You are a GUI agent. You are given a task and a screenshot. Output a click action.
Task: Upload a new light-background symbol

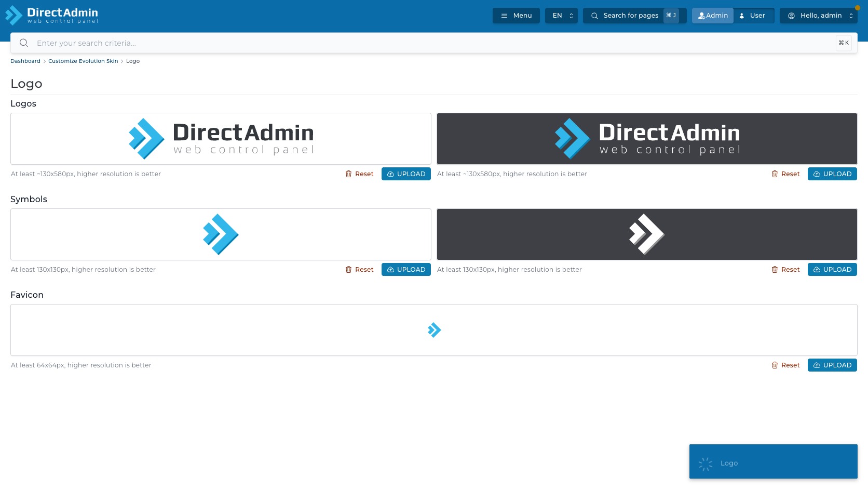point(406,270)
